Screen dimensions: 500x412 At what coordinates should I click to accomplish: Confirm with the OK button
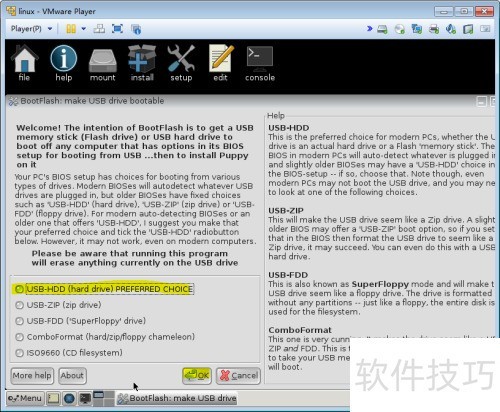click(197, 376)
